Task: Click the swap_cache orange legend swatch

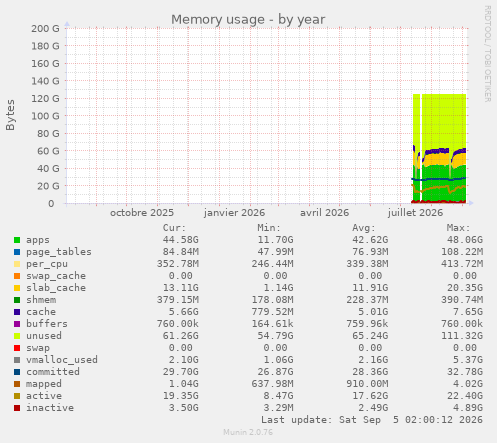Action: click(17, 276)
